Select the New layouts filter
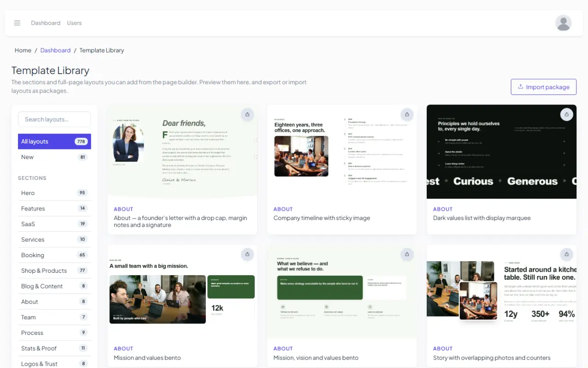The height and width of the screenshot is (368, 588). click(x=54, y=157)
